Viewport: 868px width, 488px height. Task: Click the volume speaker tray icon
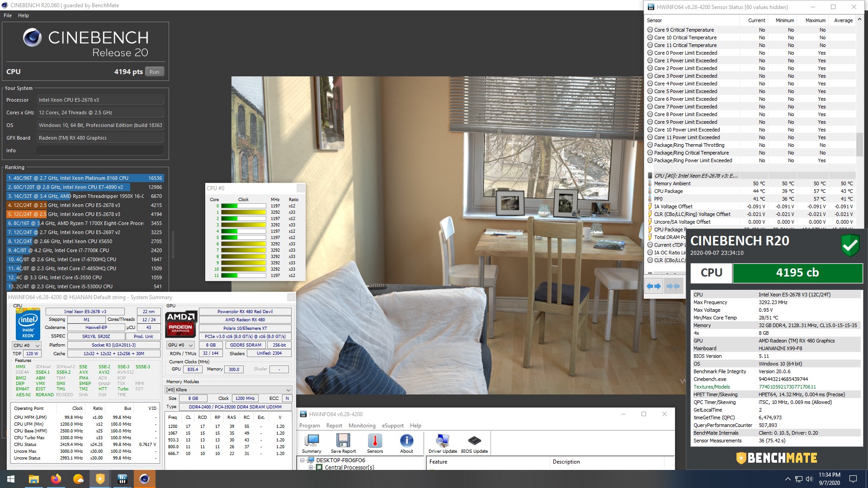(809, 479)
